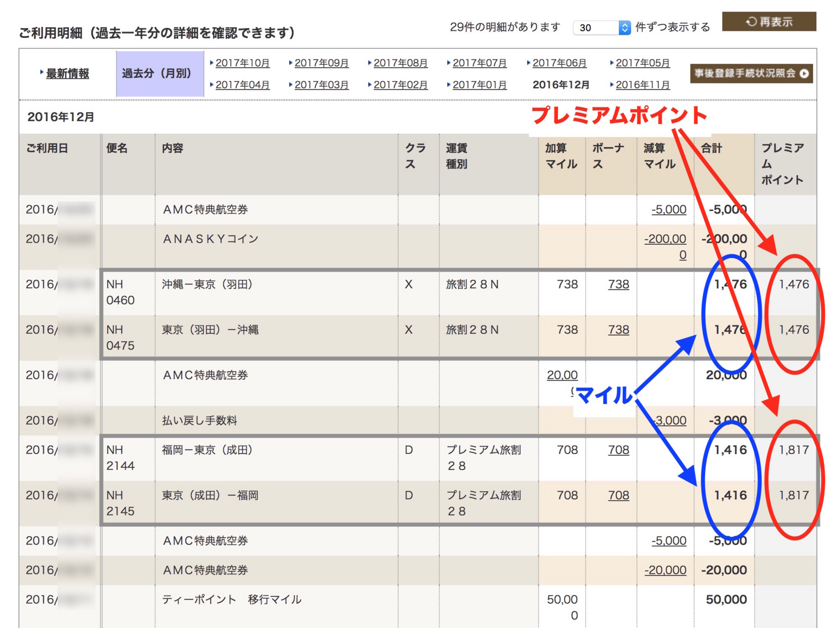Open the 2017年10月 statement link

[x=243, y=63]
